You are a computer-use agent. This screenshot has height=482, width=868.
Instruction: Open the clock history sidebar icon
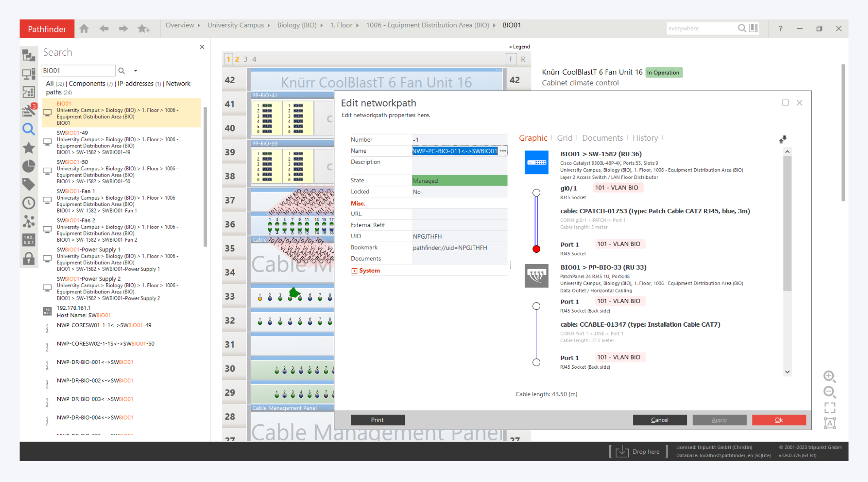tap(29, 203)
